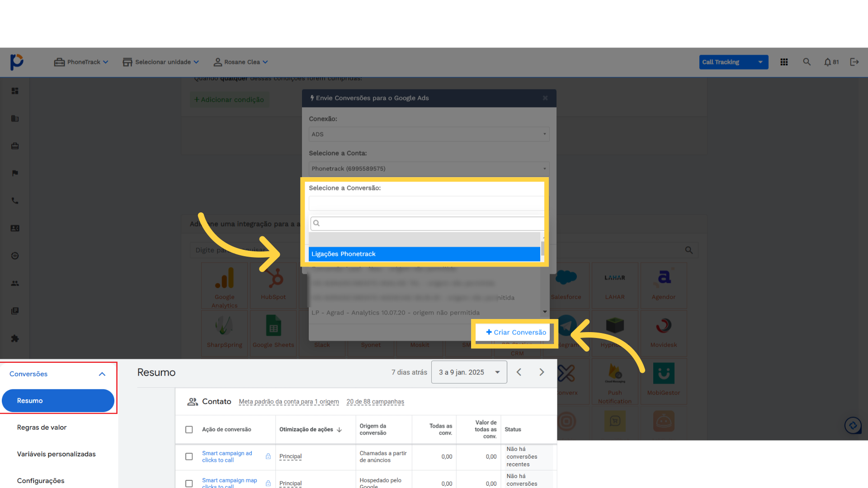Image resolution: width=868 pixels, height=488 pixels.
Task: Click Adicionar condição button
Action: point(229,99)
